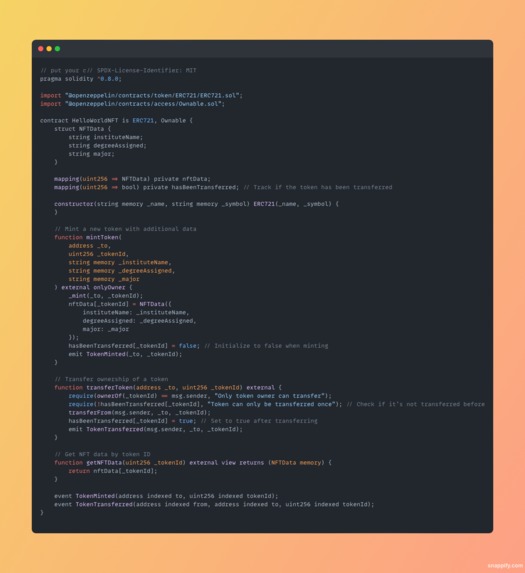Click the 'function transferToken' declaration line

click(168, 387)
